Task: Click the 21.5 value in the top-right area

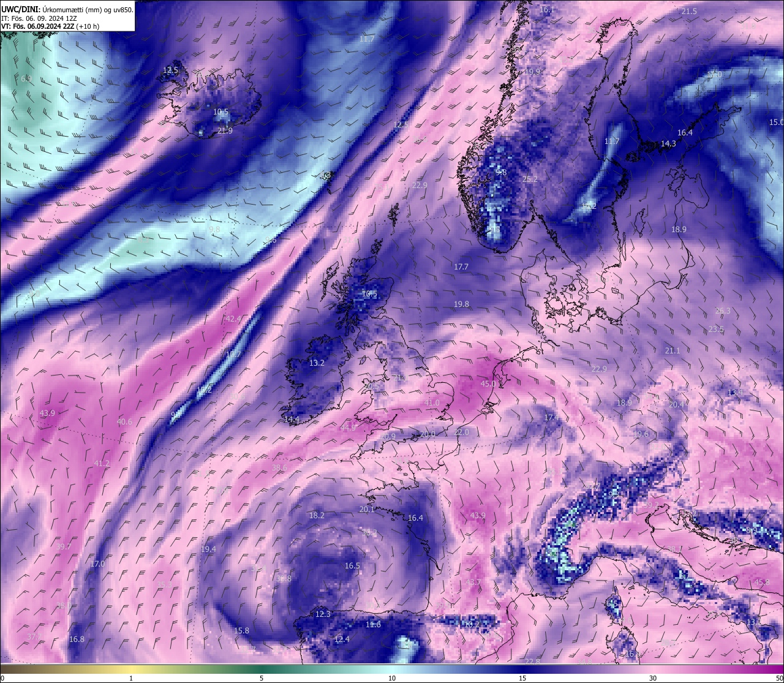Action: tap(689, 11)
